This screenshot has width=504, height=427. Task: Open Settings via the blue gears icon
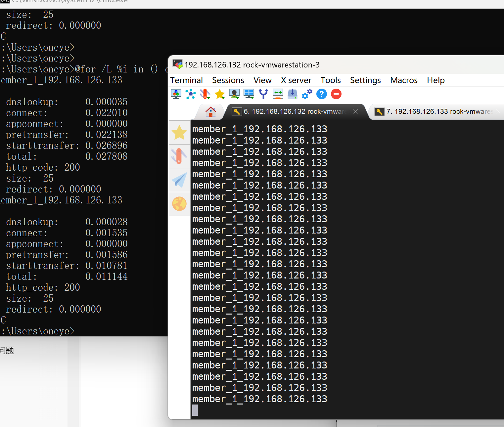click(x=307, y=94)
